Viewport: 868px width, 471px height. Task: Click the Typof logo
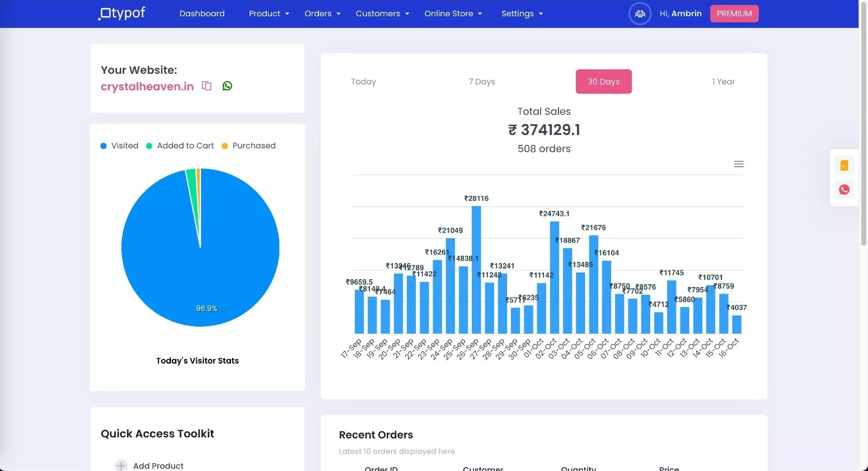pyautogui.click(x=122, y=13)
